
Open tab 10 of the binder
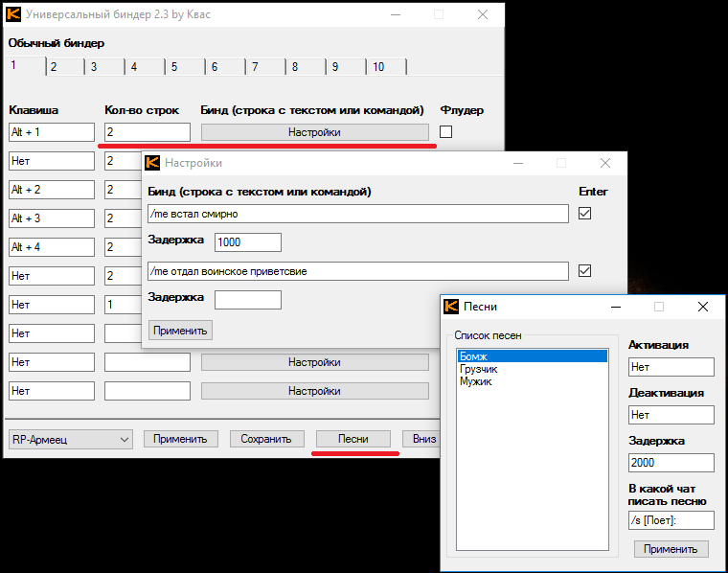[378, 67]
